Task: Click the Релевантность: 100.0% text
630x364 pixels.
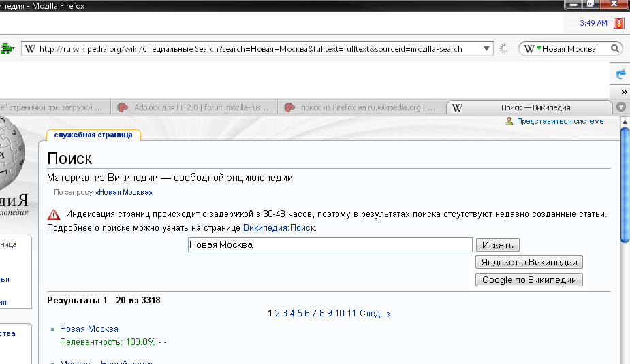Action: click(113, 342)
